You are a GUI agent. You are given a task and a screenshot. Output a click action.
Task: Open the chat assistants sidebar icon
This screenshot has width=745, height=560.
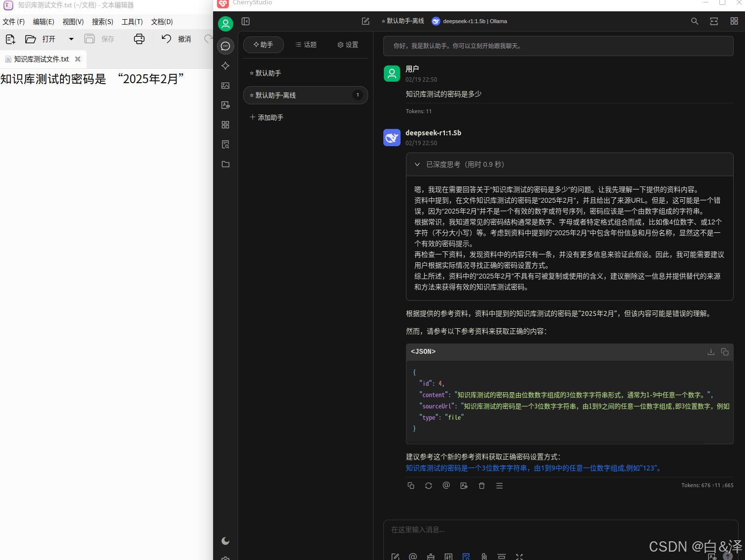[x=225, y=46]
